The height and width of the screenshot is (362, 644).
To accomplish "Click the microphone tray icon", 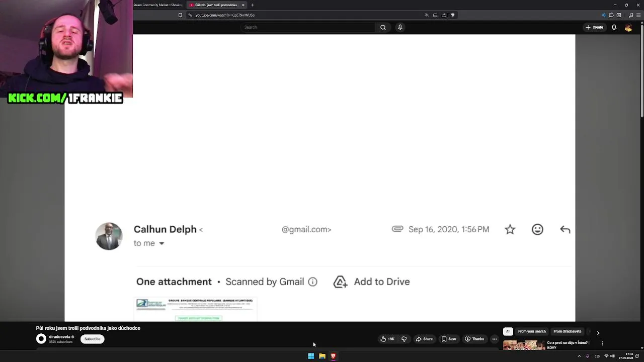I will tap(587, 356).
